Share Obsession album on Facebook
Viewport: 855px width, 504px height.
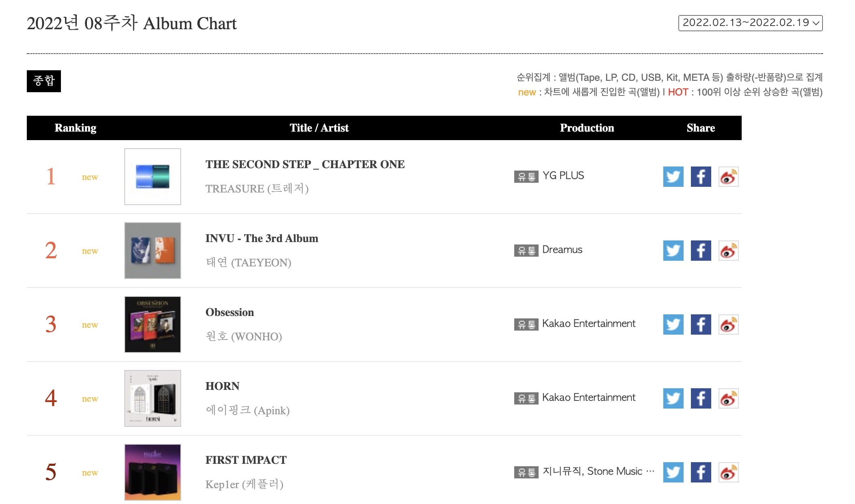coord(701,324)
